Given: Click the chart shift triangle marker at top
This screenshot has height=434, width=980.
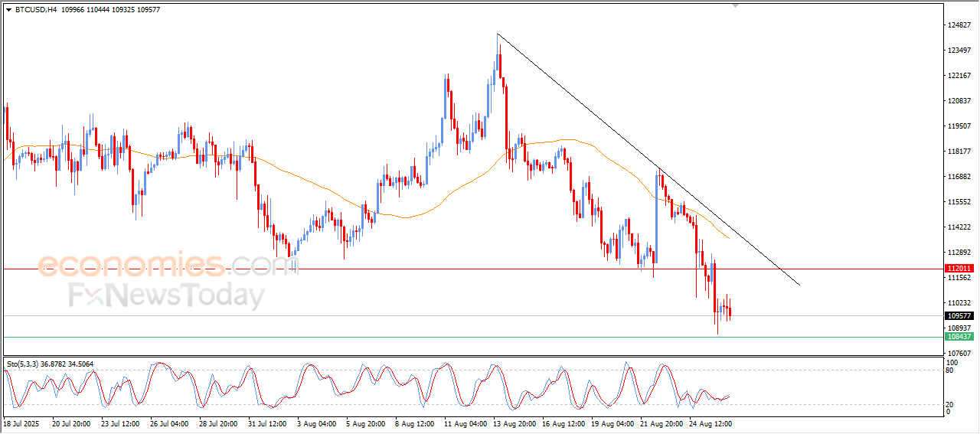Looking at the screenshot, I should pos(736,5).
